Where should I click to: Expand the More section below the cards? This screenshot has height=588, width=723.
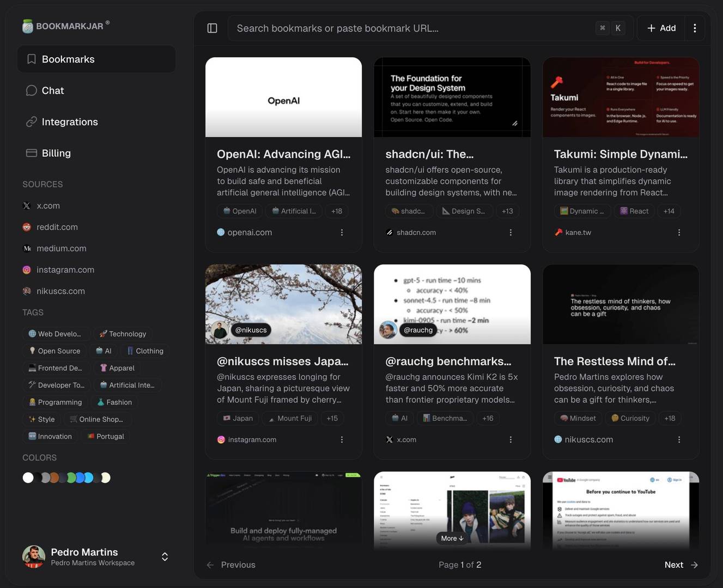(x=451, y=538)
